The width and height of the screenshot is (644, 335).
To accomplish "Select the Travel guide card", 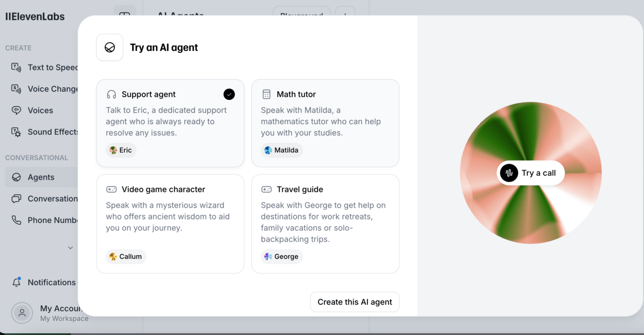I will [x=325, y=224].
